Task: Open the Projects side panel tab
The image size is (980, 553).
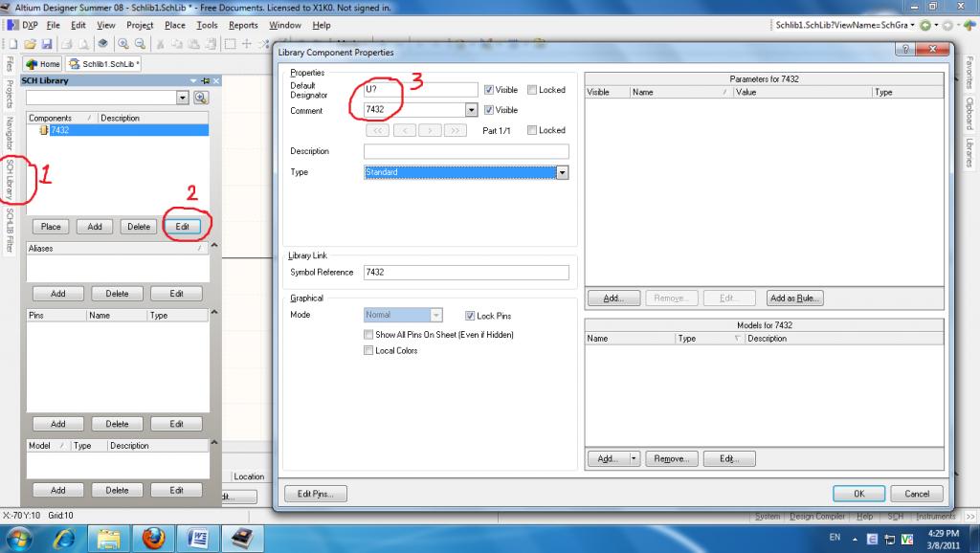Action: [10, 95]
